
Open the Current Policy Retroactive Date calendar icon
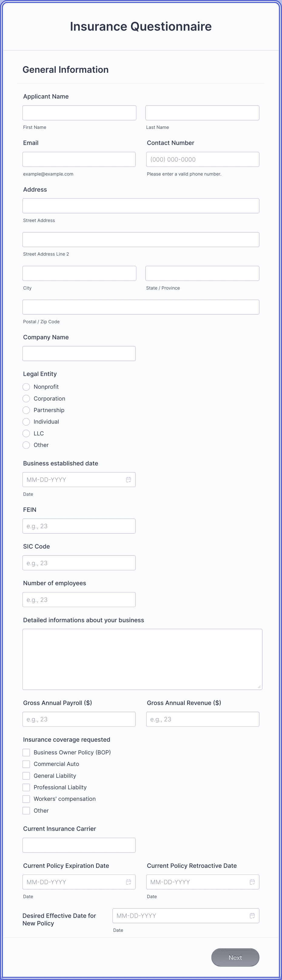[x=252, y=882]
